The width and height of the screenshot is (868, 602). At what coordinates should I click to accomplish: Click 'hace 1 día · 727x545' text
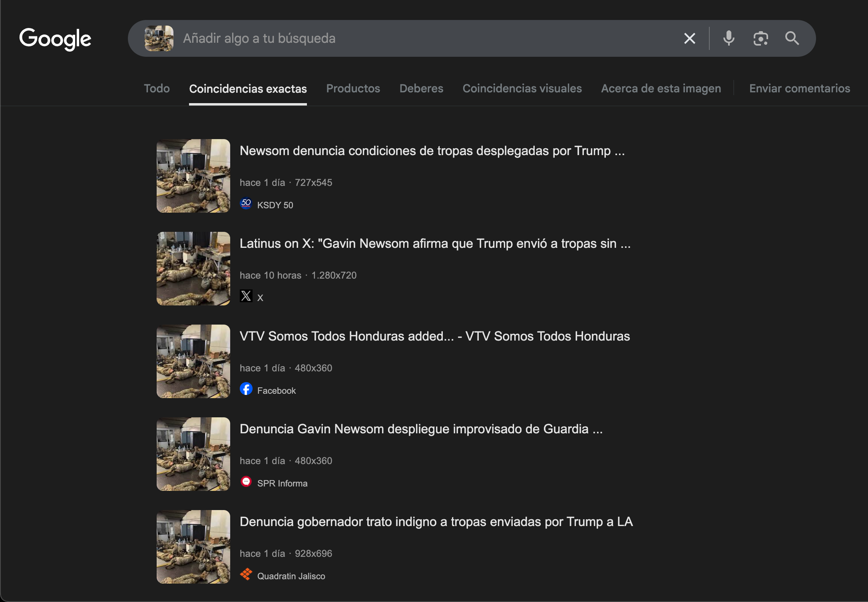[286, 183]
